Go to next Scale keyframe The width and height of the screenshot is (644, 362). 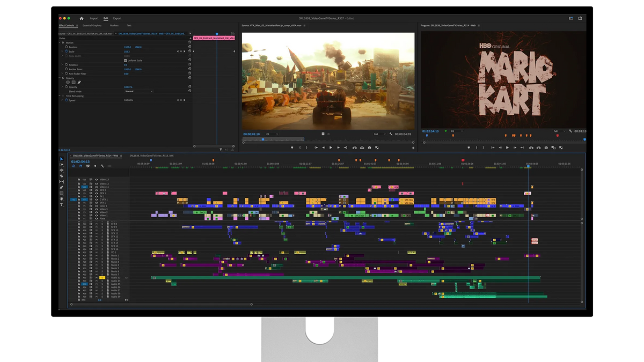[x=185, y=51]
